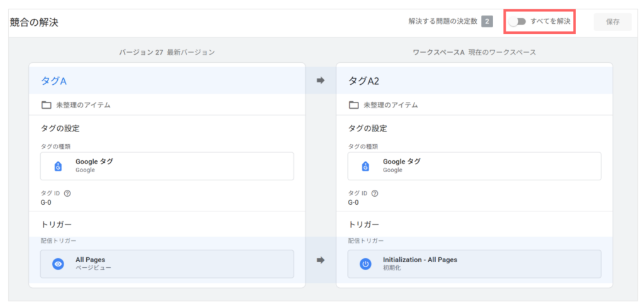Click the Initialization power trigger icon
Viewport: 644px width, 308px height.
(x=365, y=264)
